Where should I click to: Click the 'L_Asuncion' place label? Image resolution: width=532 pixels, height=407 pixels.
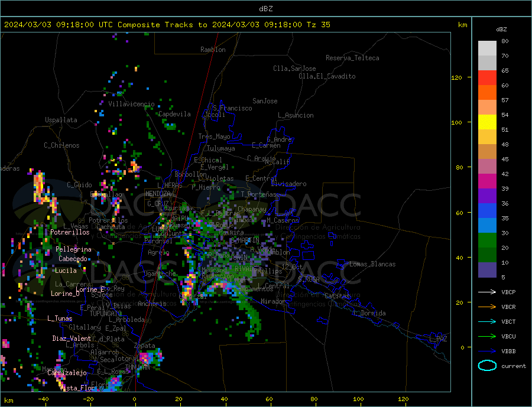click(296, 115)
